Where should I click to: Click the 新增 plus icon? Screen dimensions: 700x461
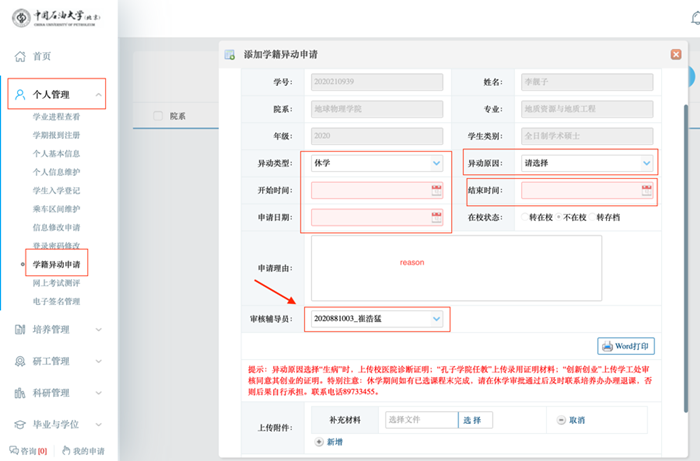pos(320,441)
